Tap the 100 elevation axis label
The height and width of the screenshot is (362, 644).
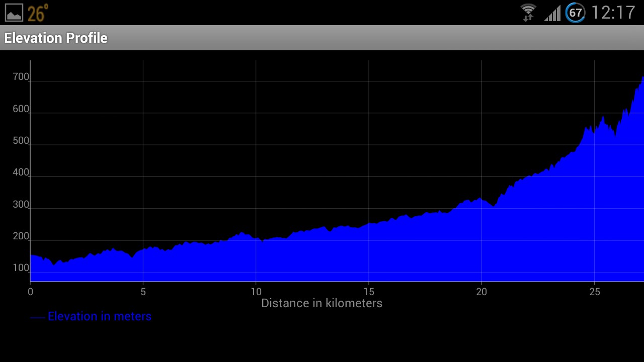click(x=21, y=268)
